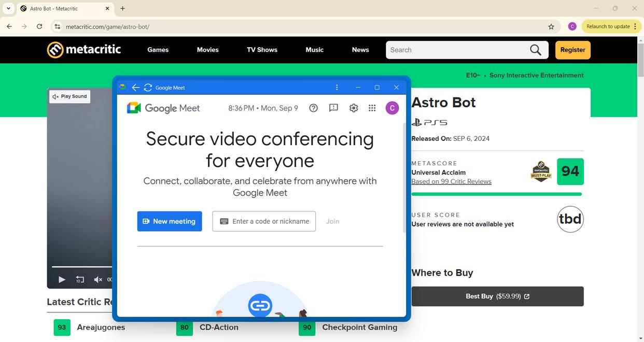Open the Google Meet window three-dot menu
644x342 pixels.
coord(337,88)
